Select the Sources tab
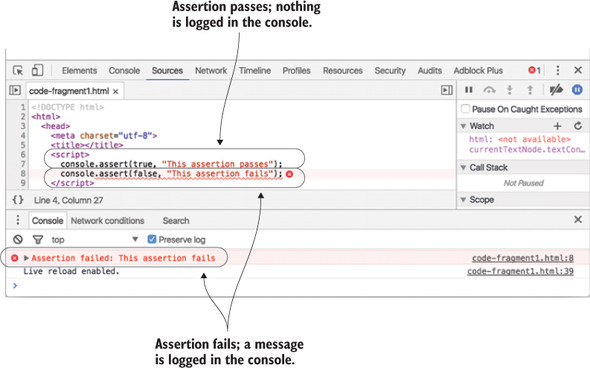The image size is (590, 368). 167,70
